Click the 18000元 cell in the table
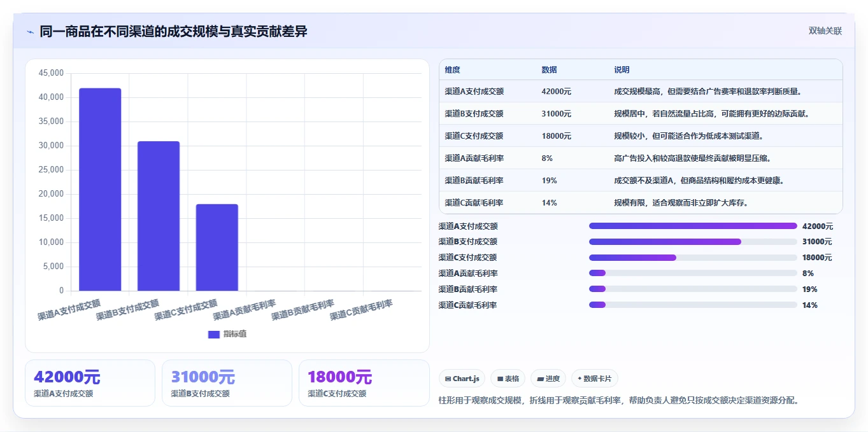The image size is (868, 432). coord(556,136)
